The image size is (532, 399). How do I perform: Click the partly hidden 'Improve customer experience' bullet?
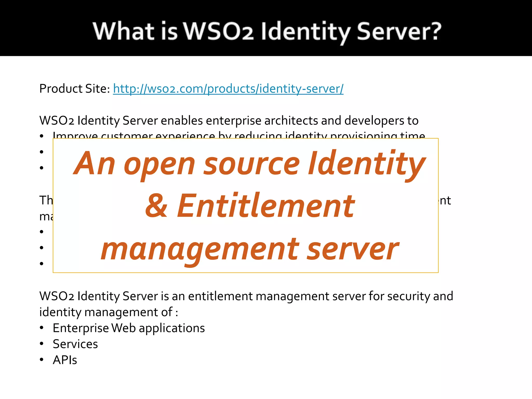pos(239,135)
